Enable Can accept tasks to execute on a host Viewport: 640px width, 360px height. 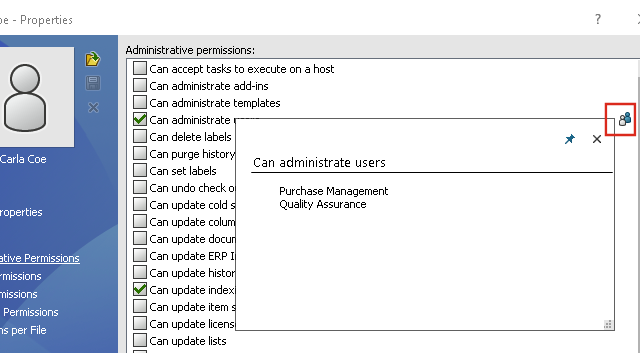point(140,69)
